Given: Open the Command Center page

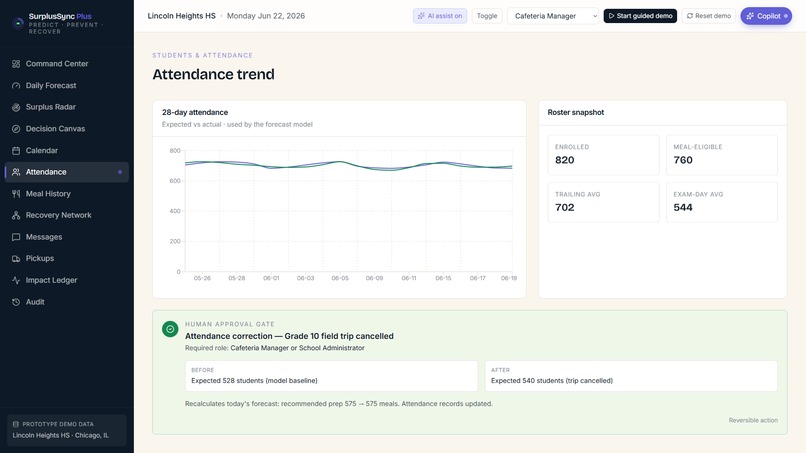Looking at the screenshot, I should tap(67, 64).
